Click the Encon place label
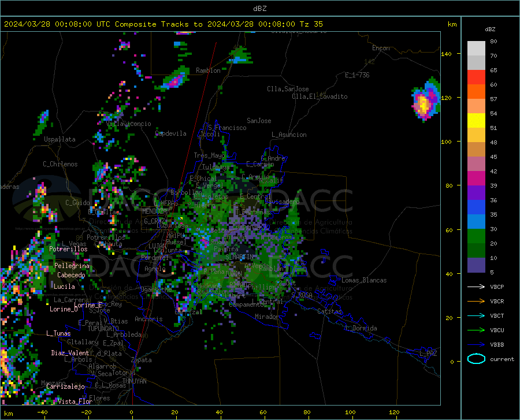This screenshot has width=520, height=420. tap(381, 48)
